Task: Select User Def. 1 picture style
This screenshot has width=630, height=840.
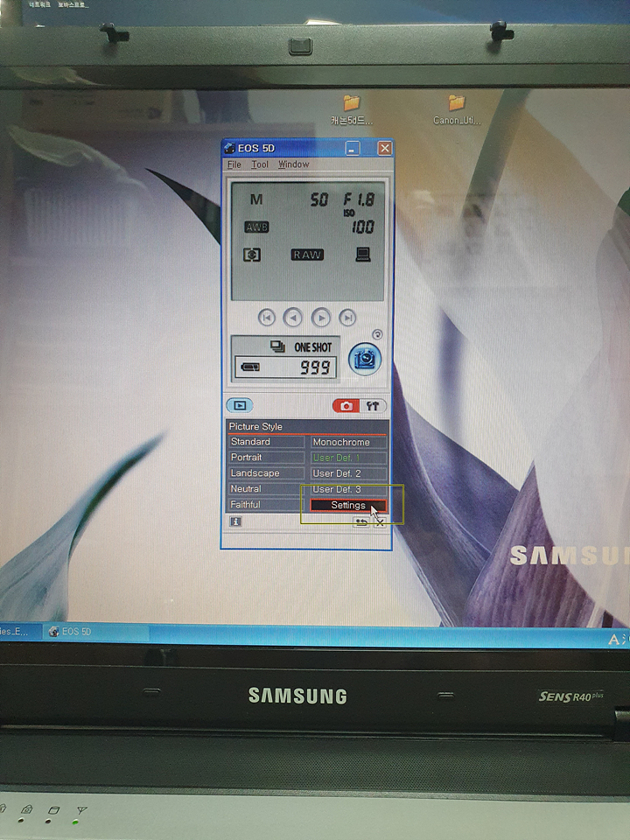Action: coord(348,458)
